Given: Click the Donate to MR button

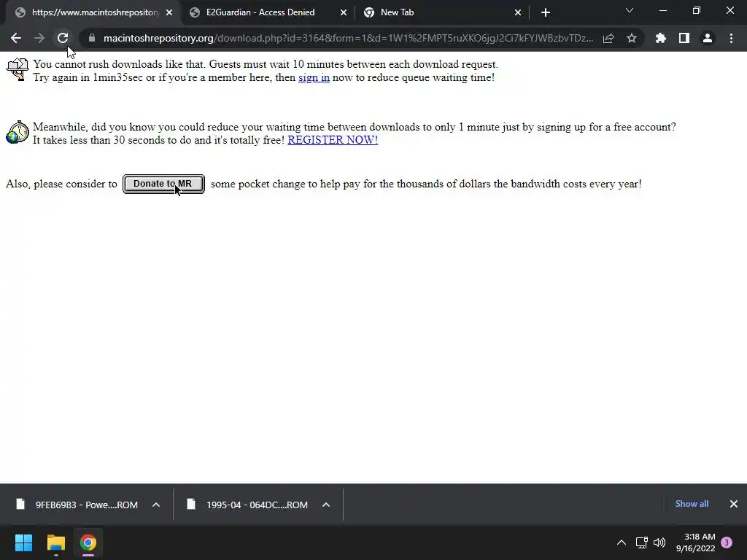Looking at the screenshot, I should [x=163, y=184].
